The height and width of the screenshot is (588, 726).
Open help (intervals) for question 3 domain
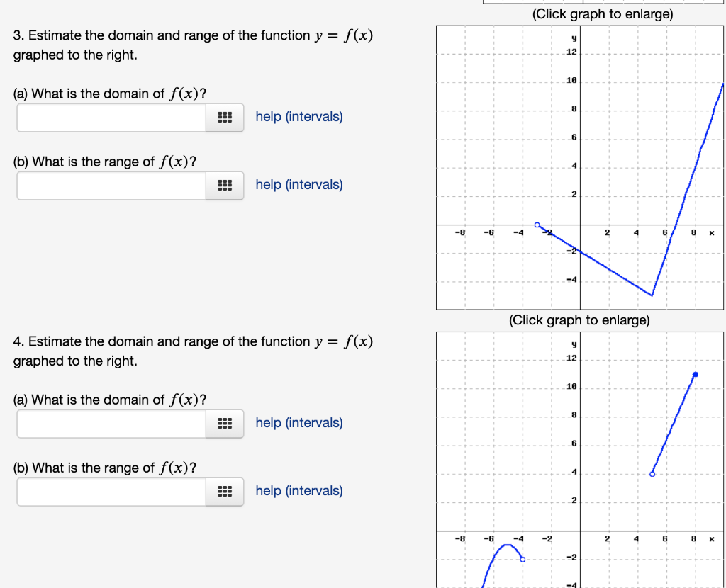pyautogui.click(x=298, y=116)
